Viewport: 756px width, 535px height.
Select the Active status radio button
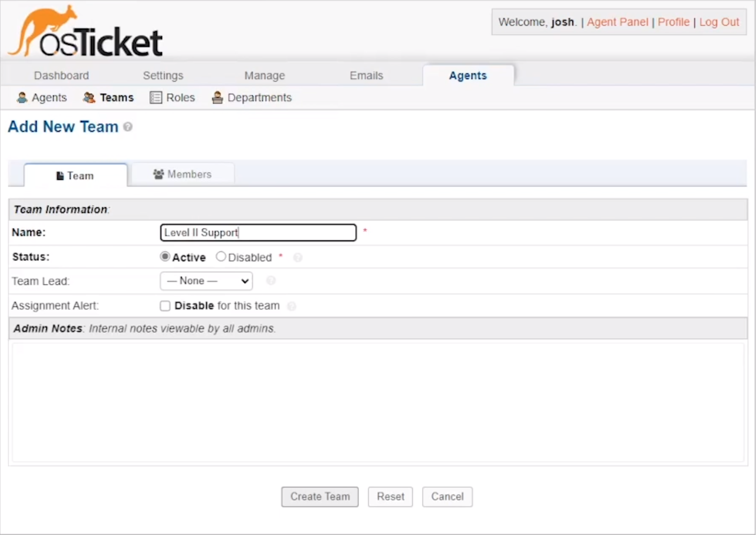coord(165,256)
